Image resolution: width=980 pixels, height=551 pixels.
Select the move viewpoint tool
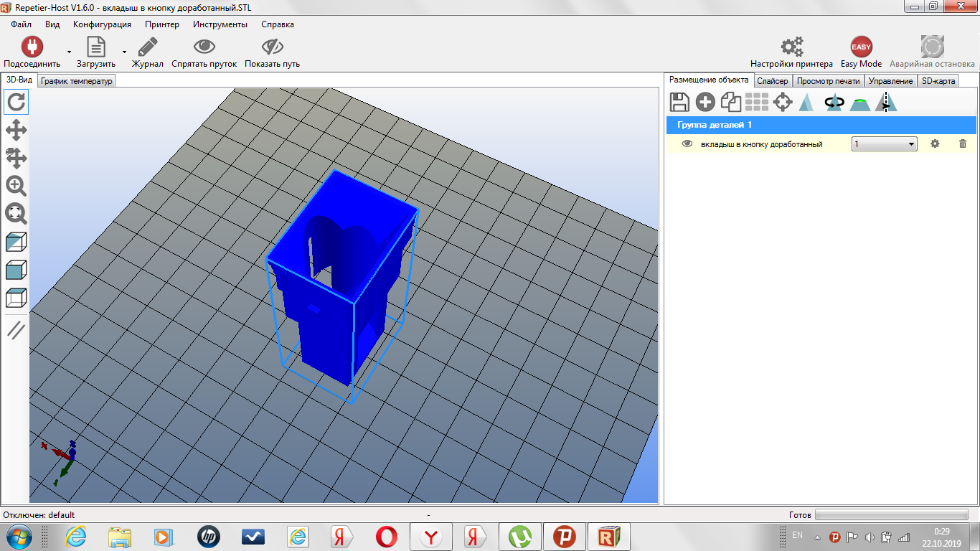tap(16, 131)
